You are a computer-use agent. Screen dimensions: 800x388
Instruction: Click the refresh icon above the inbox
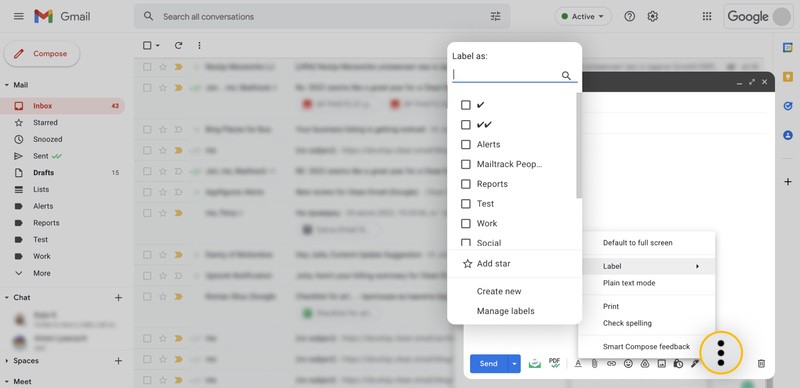[178, 45]
